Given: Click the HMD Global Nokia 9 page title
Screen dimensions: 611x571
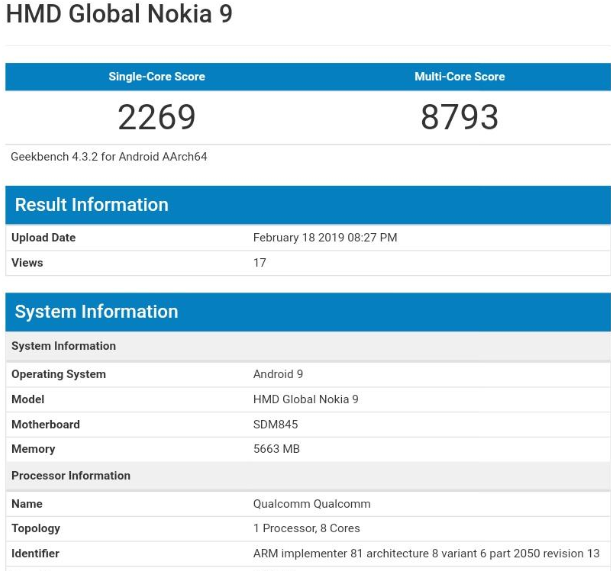Looking at the screenshot, I should coord(119,16).
